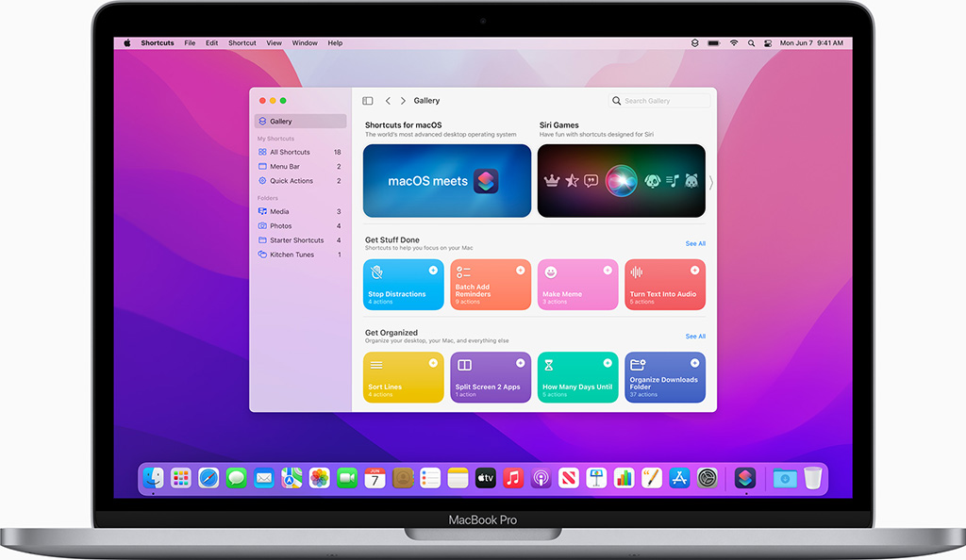966x560 pixels.
Task: Open the Media folder in sidebar
Action: pyautogui.click(x=301, y=211)
